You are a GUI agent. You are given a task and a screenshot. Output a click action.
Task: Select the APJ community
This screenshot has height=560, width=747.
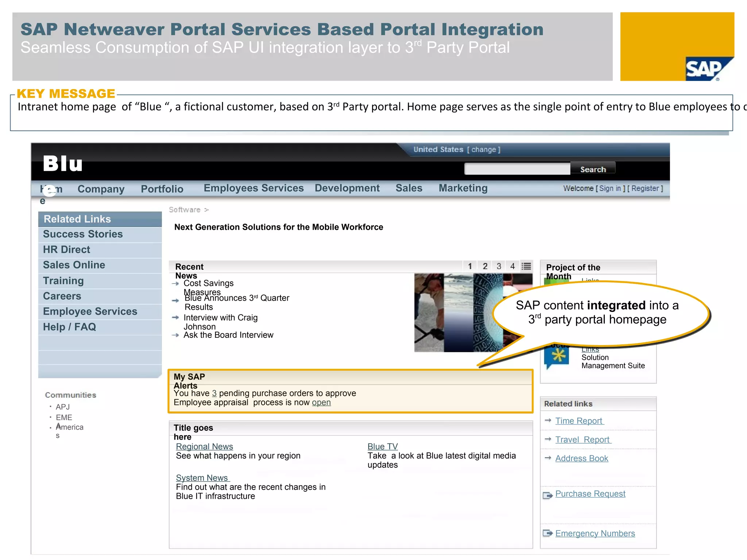(x=63, y=407)
